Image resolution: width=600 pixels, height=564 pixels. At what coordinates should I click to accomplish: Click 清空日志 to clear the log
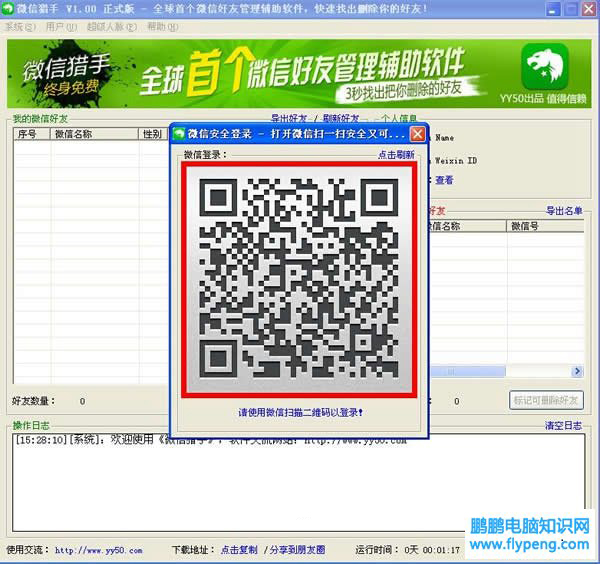pyautogui.click(x=563, y=425)
